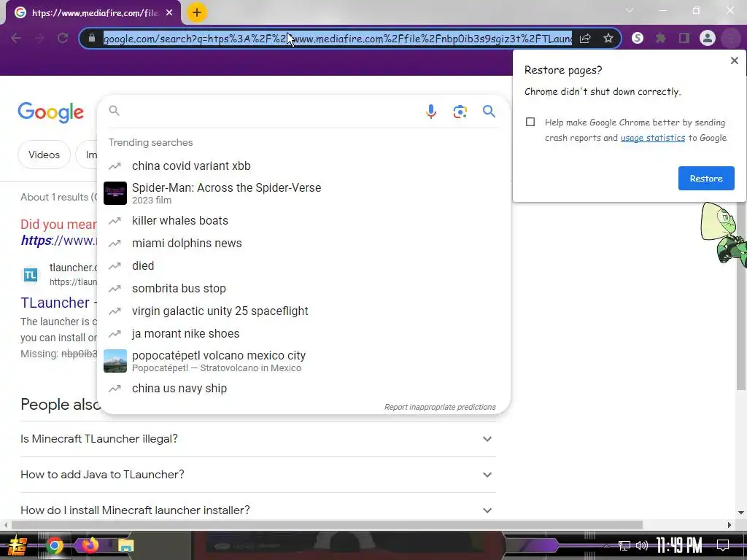This screenshot has height=560, width=747.
Task: Click the blue search magnifier button
Action: pos(489,112)
